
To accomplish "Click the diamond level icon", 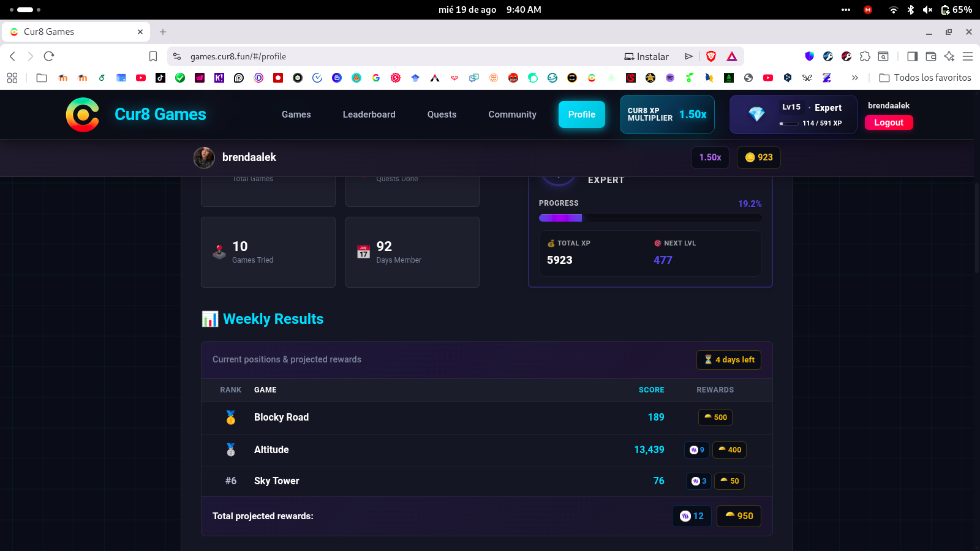I will 756,114.
